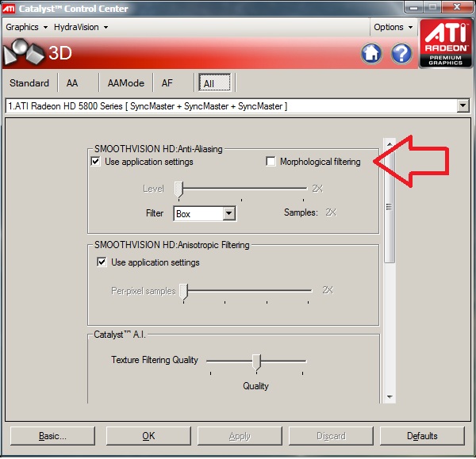Click the Per-pixel samples slider handle
This screenshot has height=459, width=476.
pyautogui.click(x=183, y=293)
